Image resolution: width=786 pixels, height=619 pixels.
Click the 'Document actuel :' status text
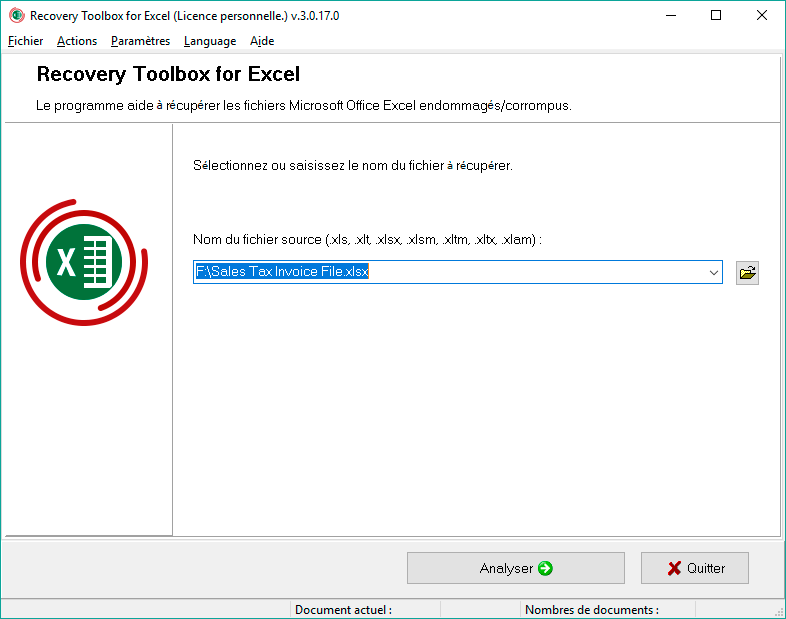[x=343, y=610]
